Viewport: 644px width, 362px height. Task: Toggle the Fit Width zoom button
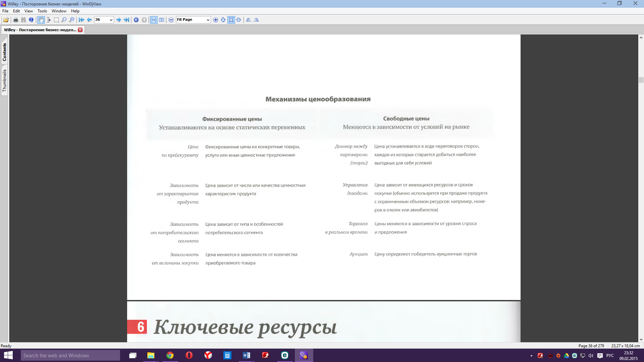tap(239, 20)
